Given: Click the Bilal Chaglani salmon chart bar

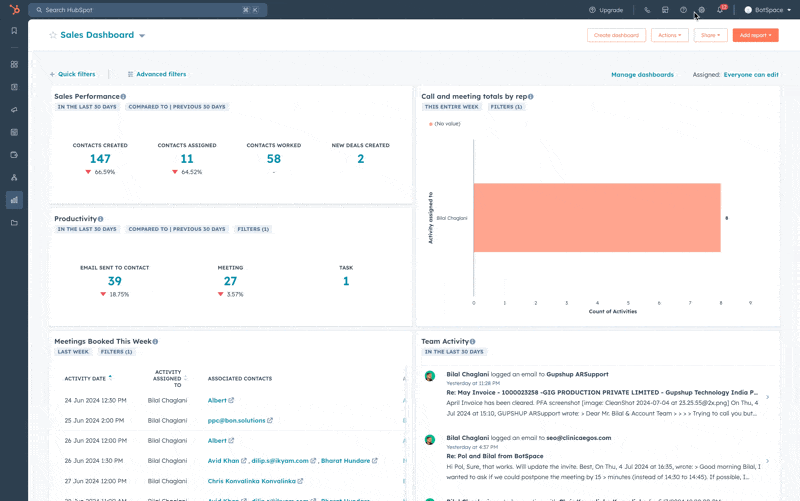Looking at the screenshot, I should 597,218.
